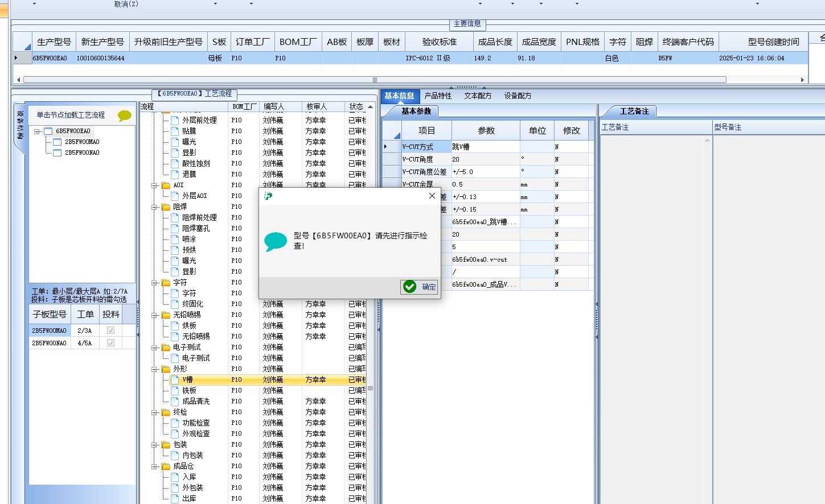This screenshot has height=504, width=825.
Task: Click the folder icon of the 包装 node
Action: click(166, 445)
